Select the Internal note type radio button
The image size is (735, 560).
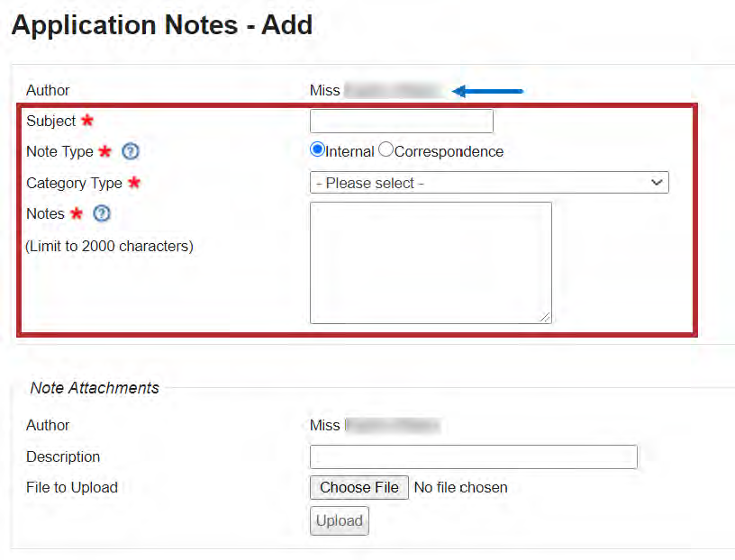click(x=317, y=150)
